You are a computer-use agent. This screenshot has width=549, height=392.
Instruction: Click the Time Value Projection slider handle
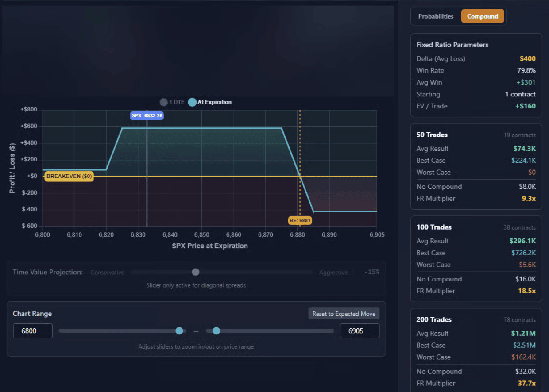pos(195,272)
